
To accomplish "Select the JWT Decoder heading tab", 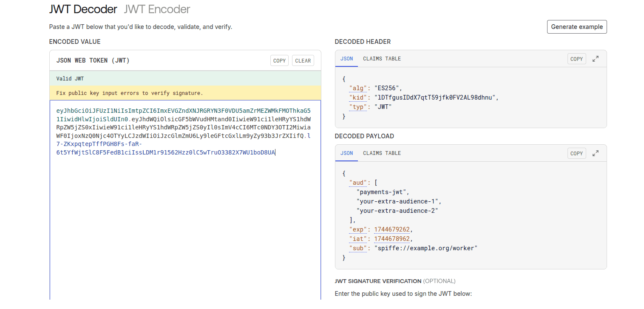I will pos(83,9).
